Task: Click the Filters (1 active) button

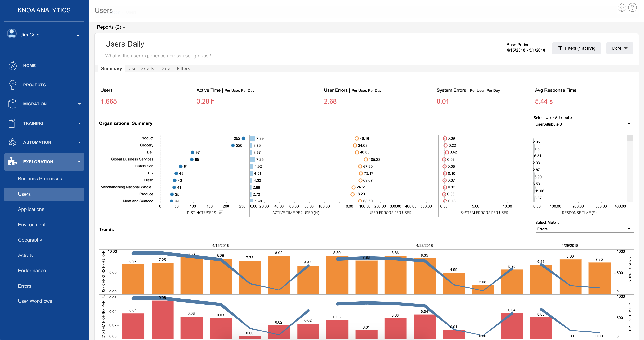Action: (576, 48)
